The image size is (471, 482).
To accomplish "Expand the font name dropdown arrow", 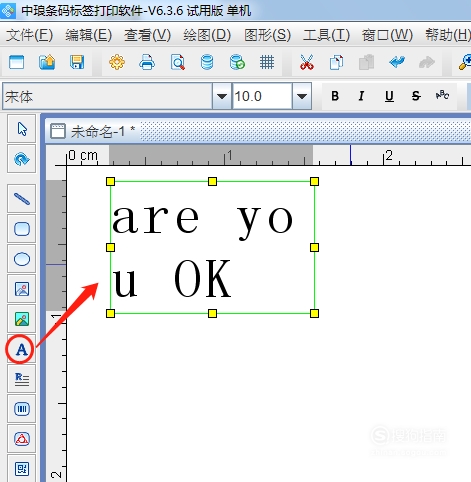I will click(222, 96).
